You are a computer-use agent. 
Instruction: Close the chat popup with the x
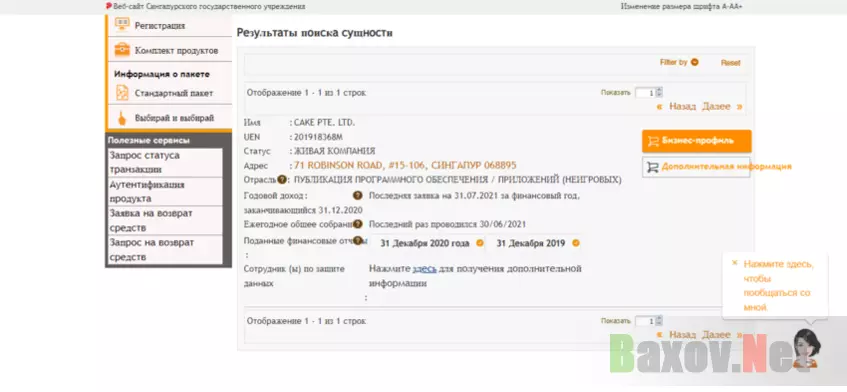point(734,263)
